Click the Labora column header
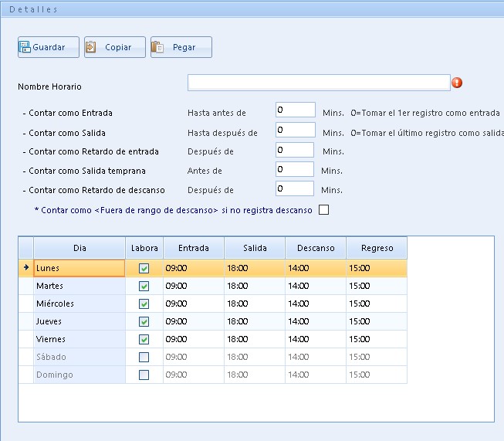 pyautogui.click(x=144, y=248)
